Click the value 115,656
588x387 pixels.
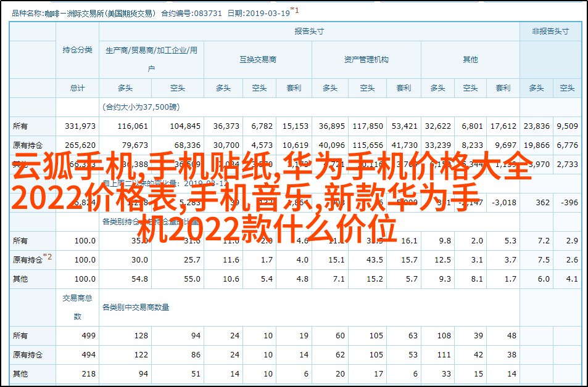[x=368, y=145]
